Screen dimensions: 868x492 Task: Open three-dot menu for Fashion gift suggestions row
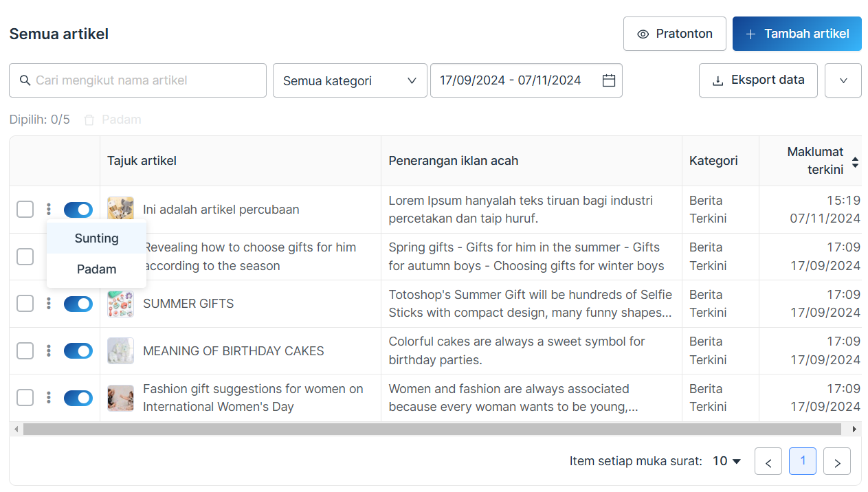(49, 398)
